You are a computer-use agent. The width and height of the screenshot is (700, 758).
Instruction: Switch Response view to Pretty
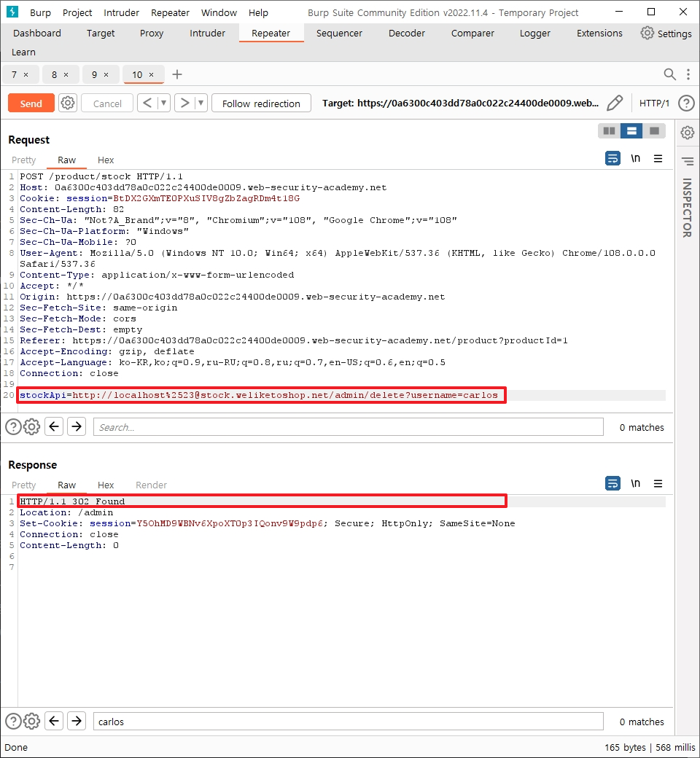click(x=24, y=485)
